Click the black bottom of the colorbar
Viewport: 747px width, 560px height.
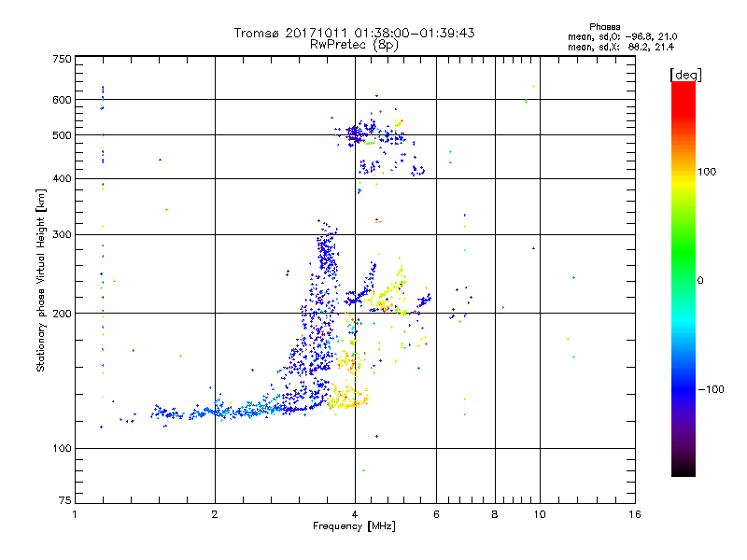click(684, 469)
